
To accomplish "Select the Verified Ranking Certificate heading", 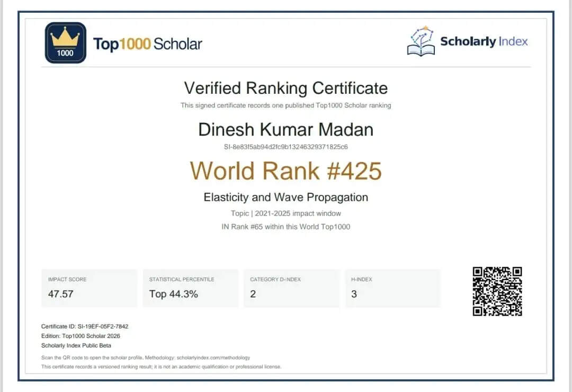I will [285, 88].
